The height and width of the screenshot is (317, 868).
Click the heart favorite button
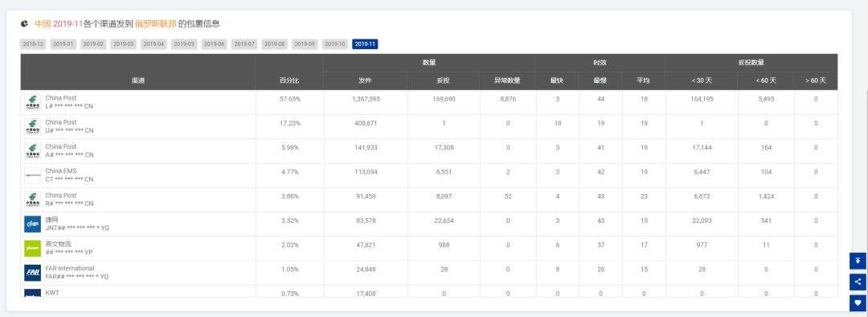[x=858, y=303]
